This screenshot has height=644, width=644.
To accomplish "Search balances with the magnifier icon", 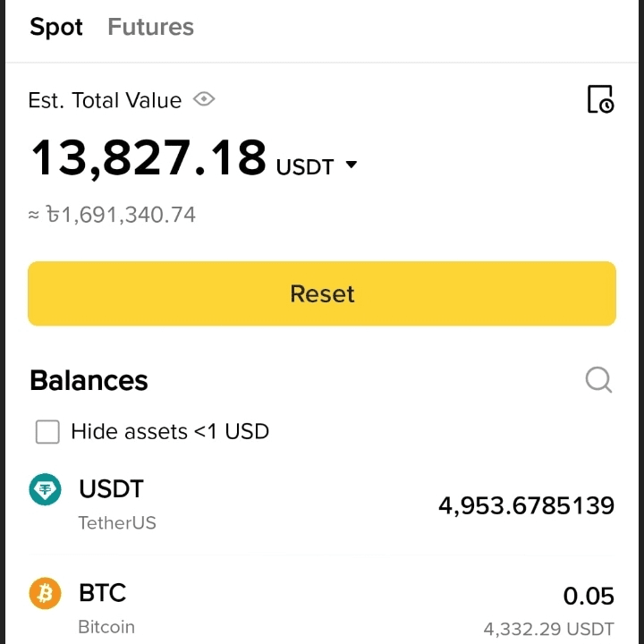I will pos(598,380).
